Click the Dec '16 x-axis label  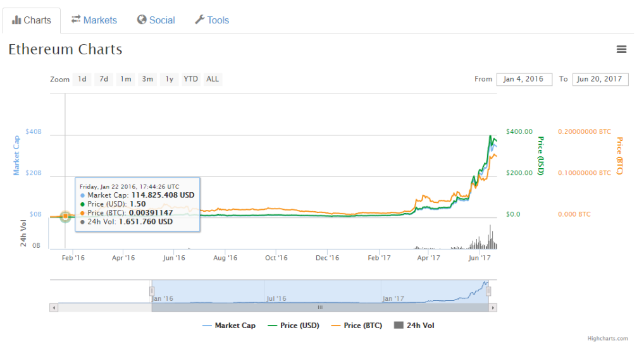point(327,258)
